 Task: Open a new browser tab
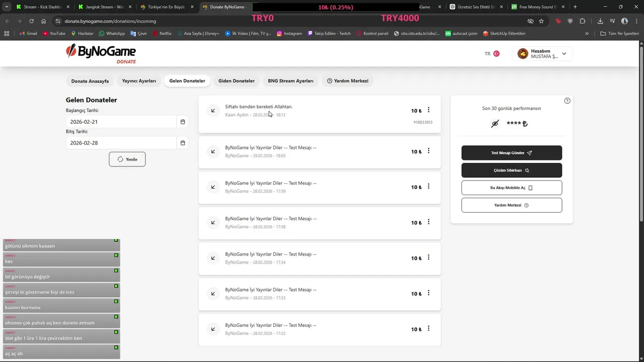coord(575,7)
